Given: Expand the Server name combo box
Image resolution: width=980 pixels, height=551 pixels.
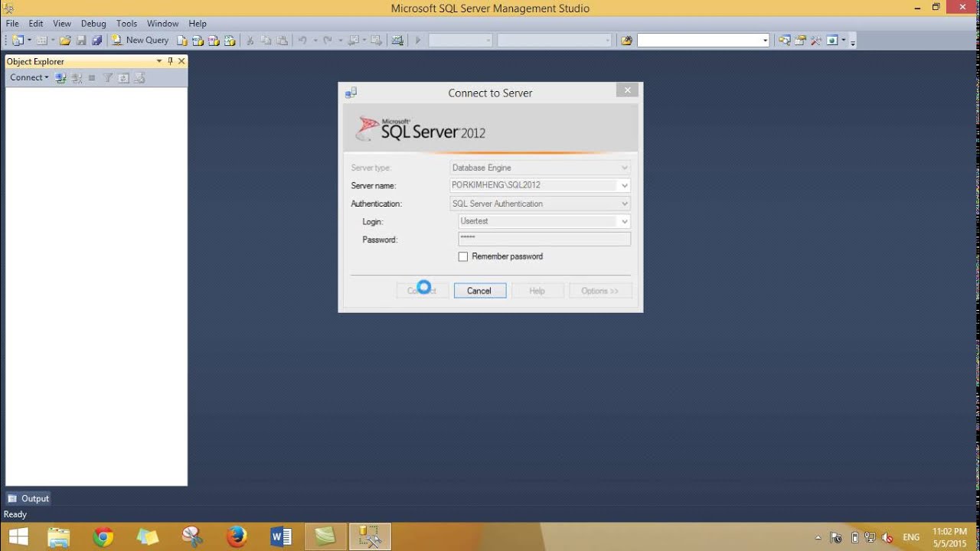Looking at the screenshot, I should pos(625,185).
